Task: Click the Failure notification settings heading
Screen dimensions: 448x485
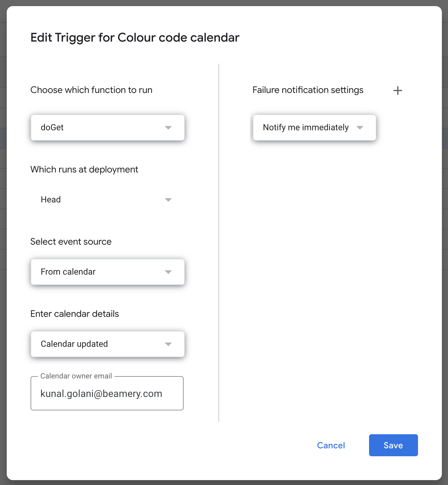Action: (308, 90)
